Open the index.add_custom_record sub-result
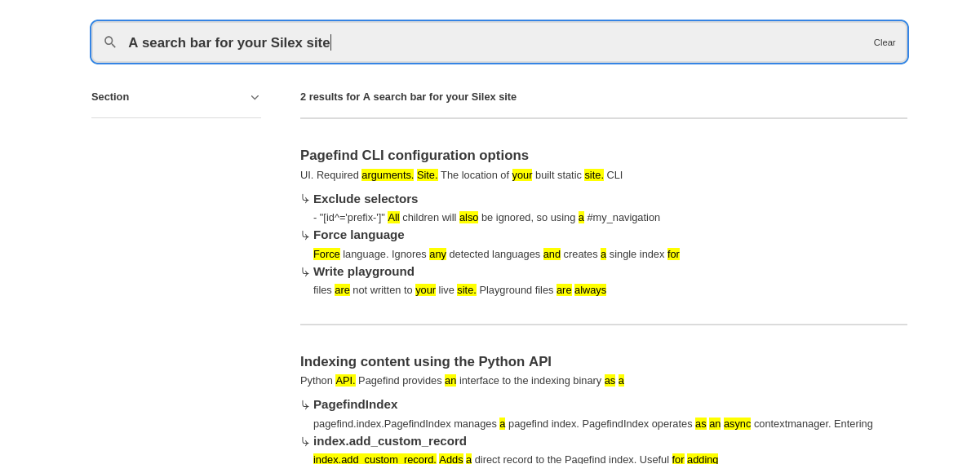The height and width of the screenshot is (464, 980). pos(390,441)
